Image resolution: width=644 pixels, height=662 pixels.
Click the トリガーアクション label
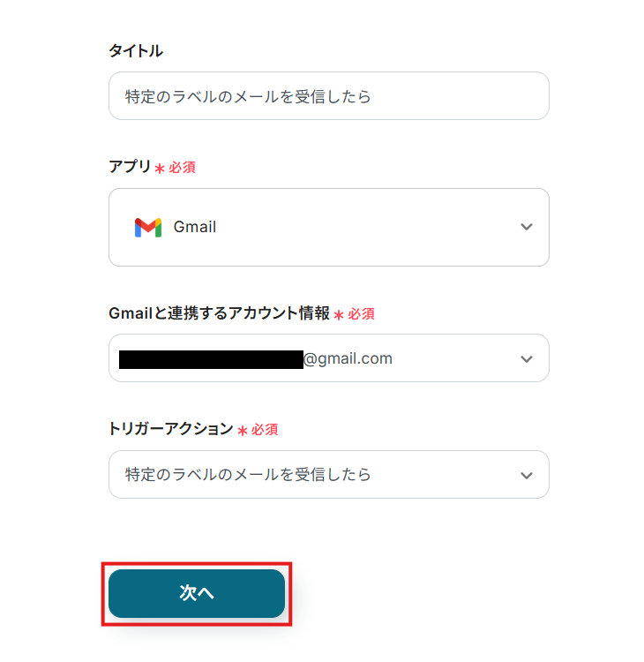click(x=170, y=429)
